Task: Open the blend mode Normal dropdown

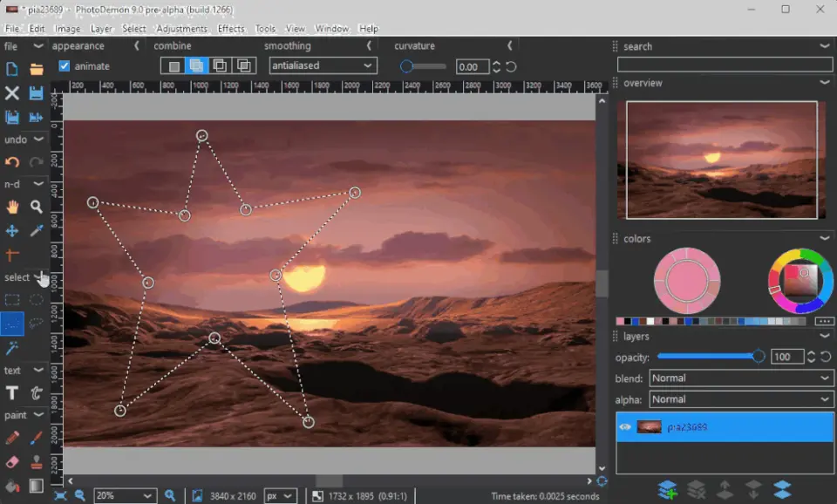Action: [741, 378]
